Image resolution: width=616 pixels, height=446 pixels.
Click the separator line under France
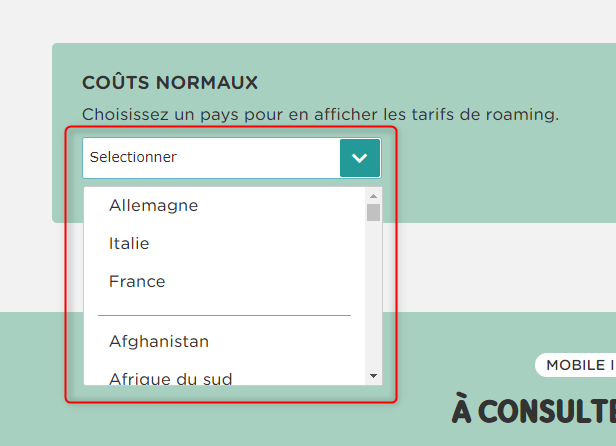pos(224,315)
